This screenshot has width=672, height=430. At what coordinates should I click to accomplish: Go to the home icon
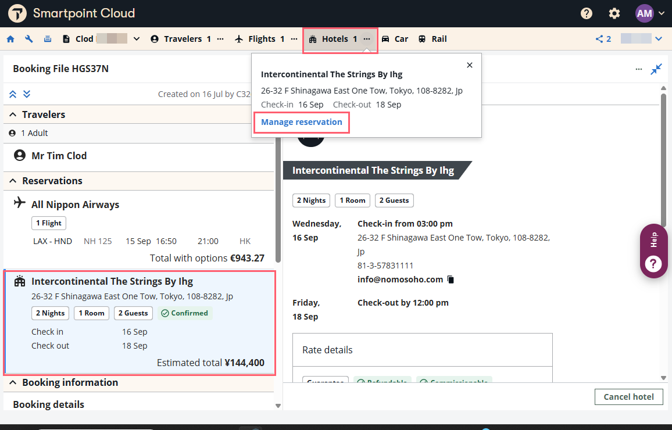(x=11, y=39)
